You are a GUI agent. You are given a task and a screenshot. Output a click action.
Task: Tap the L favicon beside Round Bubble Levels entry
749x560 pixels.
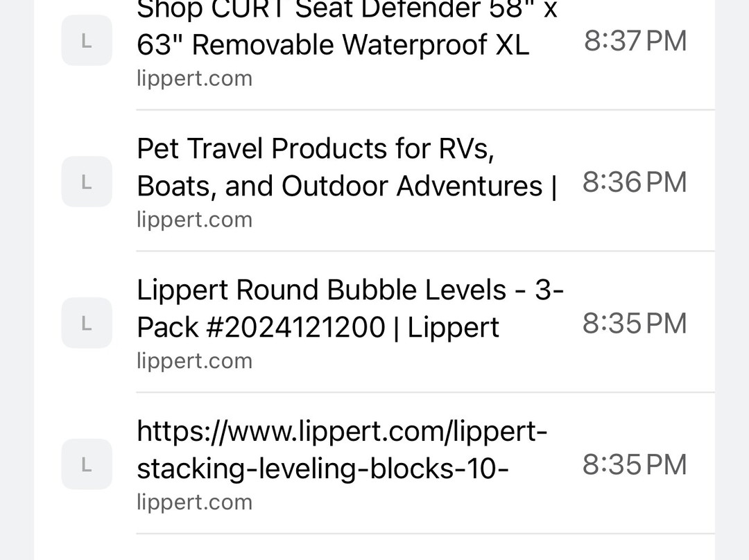coord(87,323)
